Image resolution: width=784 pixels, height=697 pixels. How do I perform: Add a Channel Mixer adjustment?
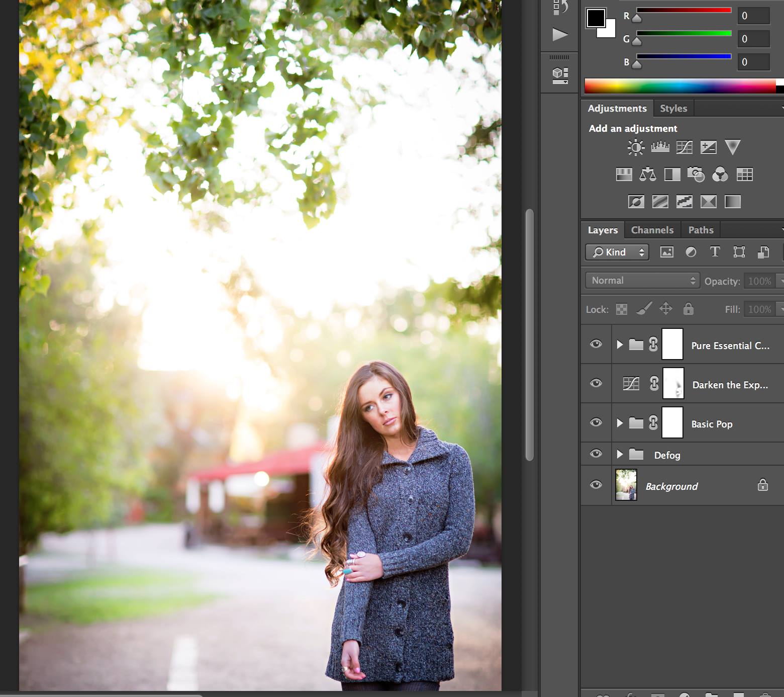720,175
